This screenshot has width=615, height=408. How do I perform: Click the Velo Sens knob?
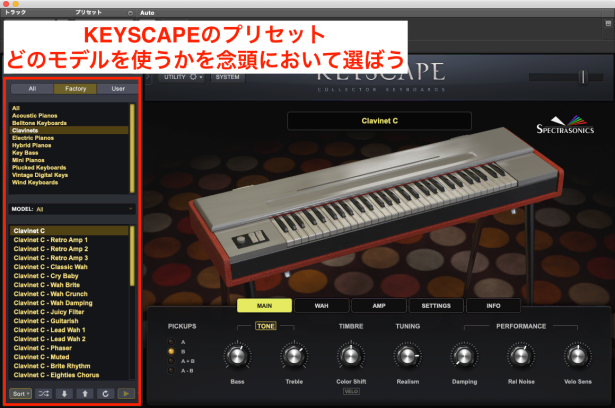pos(577,356)
